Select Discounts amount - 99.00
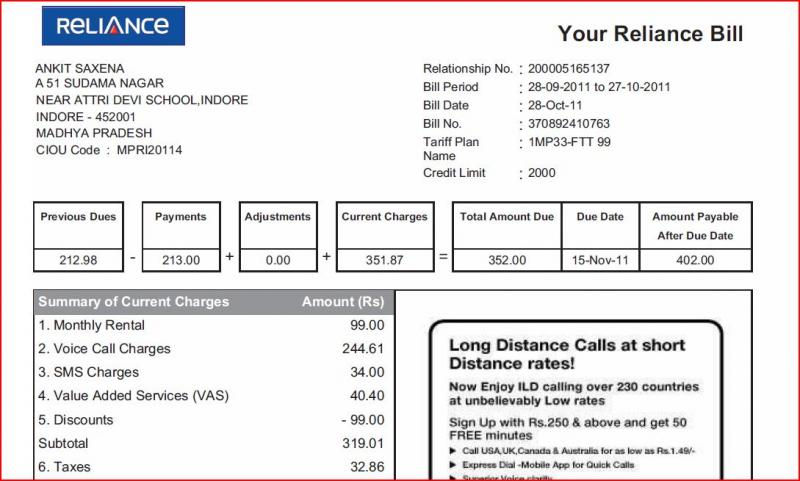Screen dimensions: 800x481 coord(363,420)
